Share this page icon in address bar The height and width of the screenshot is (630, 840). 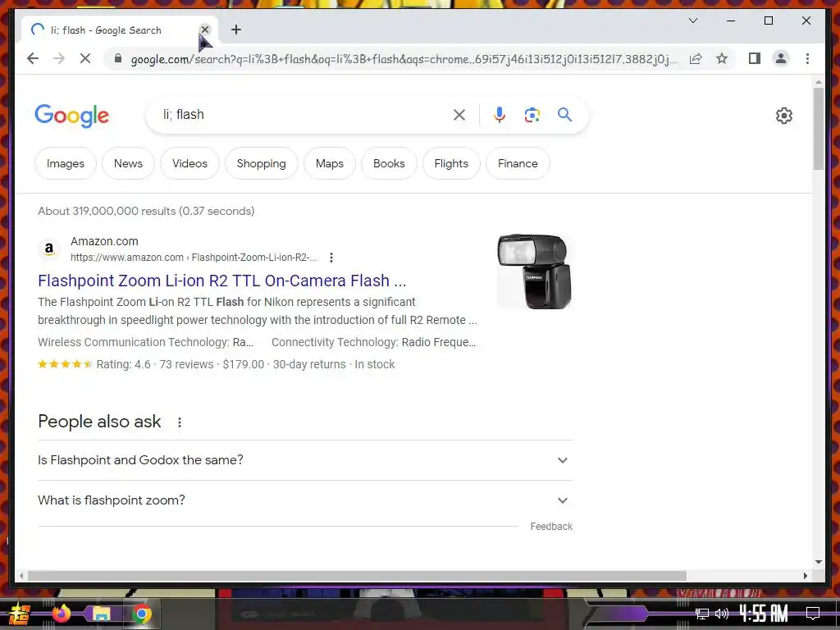point(696,58)
